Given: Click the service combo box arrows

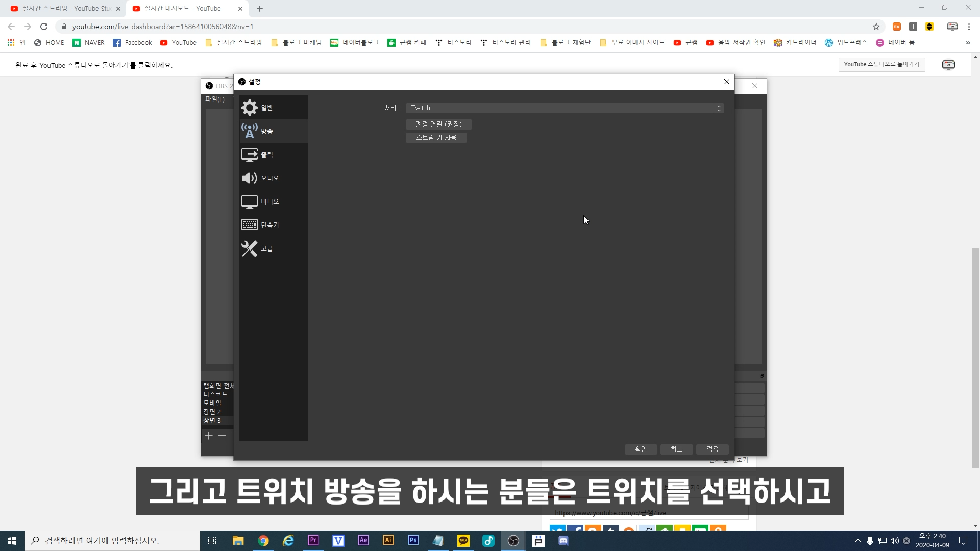Looking at the screenshot, I should (x=719, y=108).
